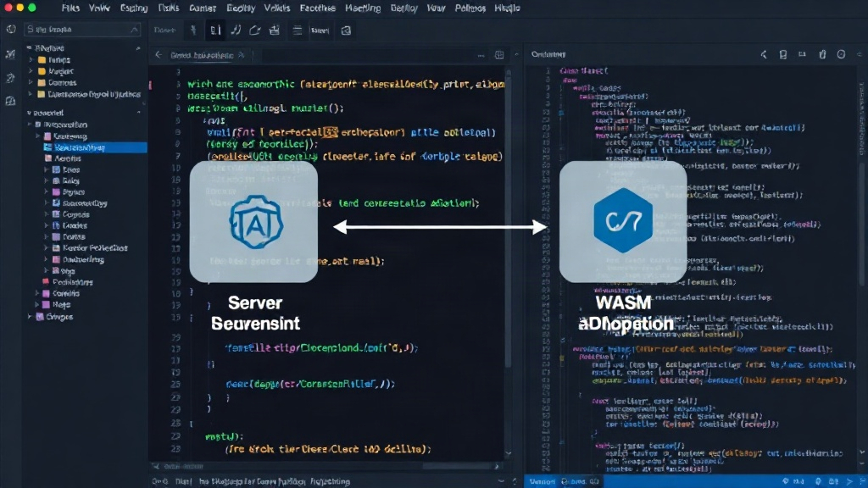868x488 pixels.
Task: Expand the 'Compds' tree node arrow
Action: pos(47,214)
